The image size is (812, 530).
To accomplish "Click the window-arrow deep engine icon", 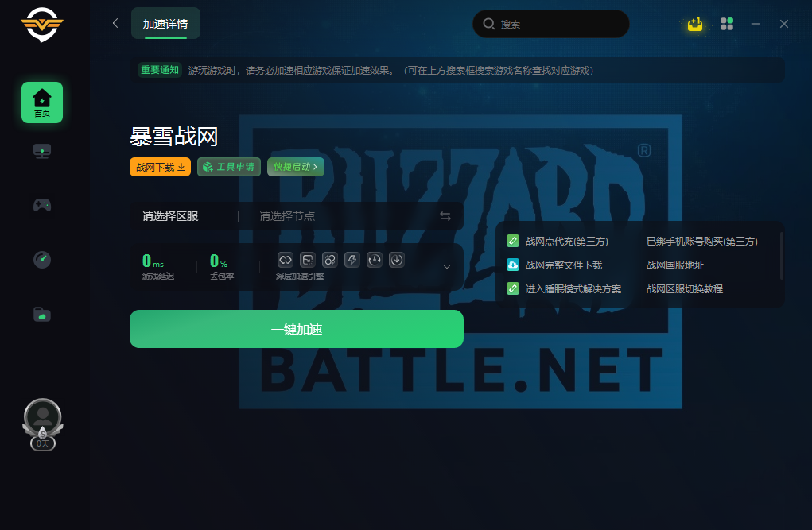I will 308,260.
